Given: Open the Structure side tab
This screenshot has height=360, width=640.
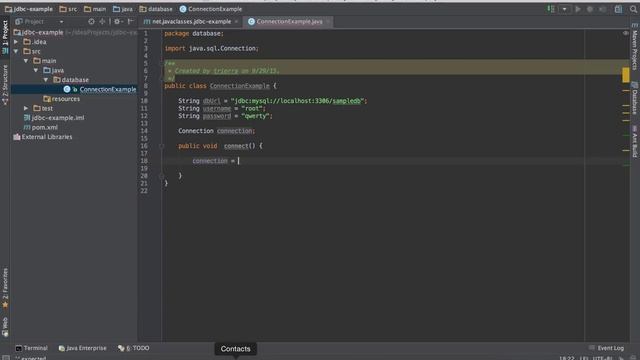Looking at the screenshot, I should [x=5, y=85].
